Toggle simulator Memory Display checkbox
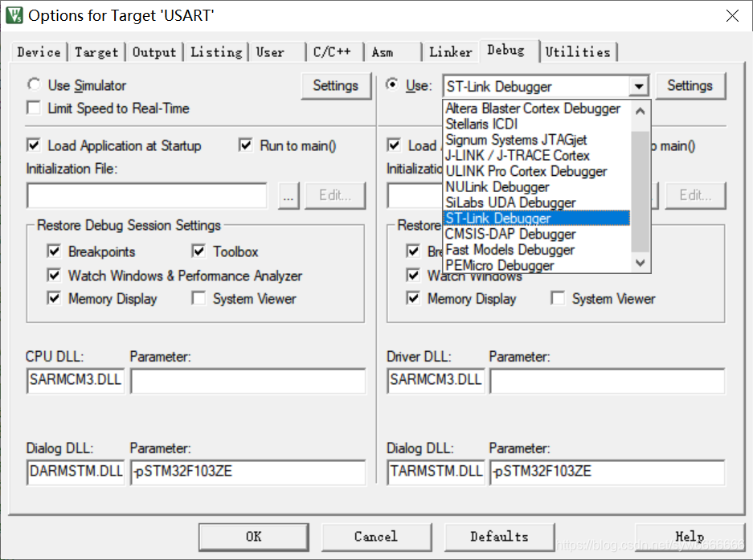The height and width of the screenshot is (560, 753). tap(54, 298)
